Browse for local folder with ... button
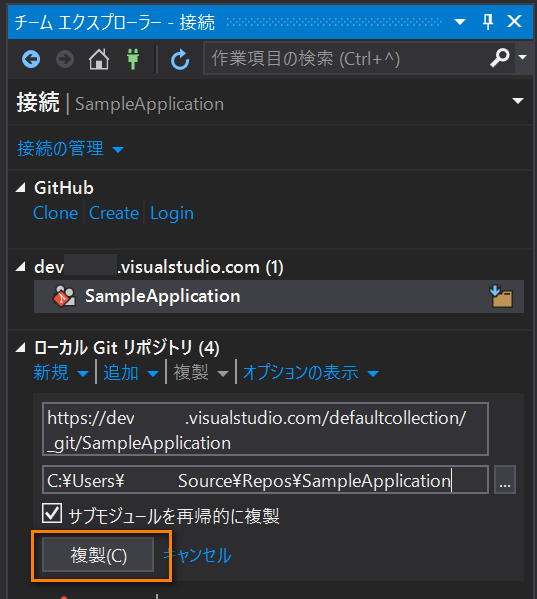537x599 pixels. click(x=505, y=480)
